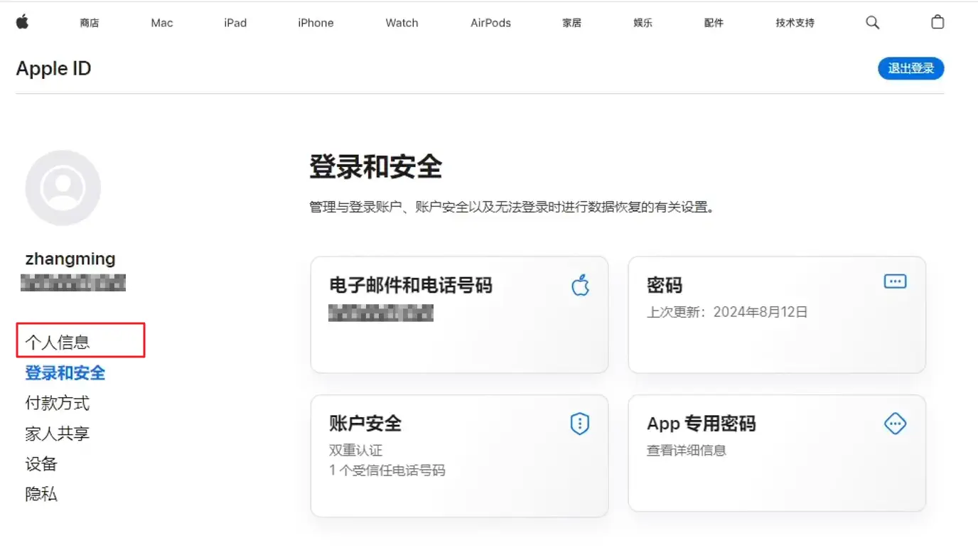Open 隐私 in sidebar
978x560 pixels.
[x=41, y=494]
